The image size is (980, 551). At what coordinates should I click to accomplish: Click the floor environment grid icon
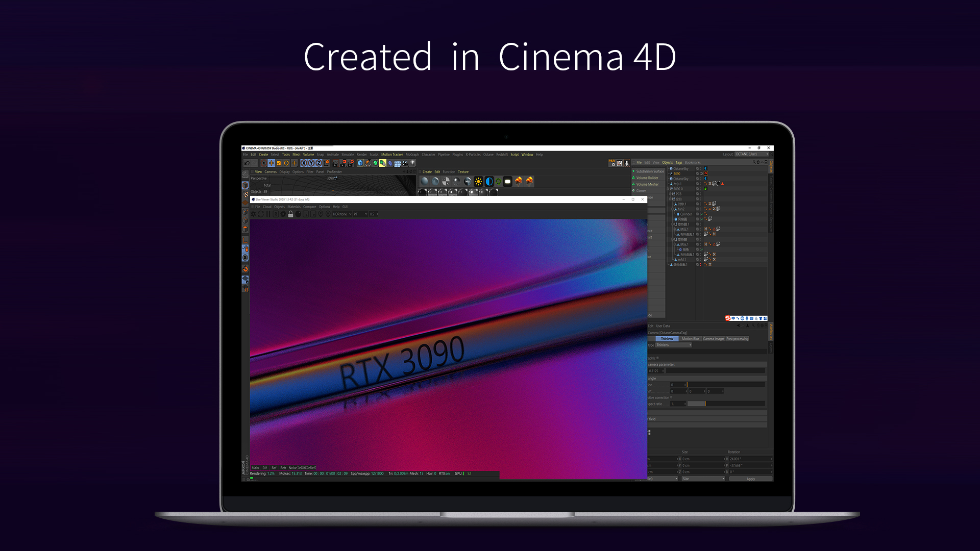tap(398, 163)
